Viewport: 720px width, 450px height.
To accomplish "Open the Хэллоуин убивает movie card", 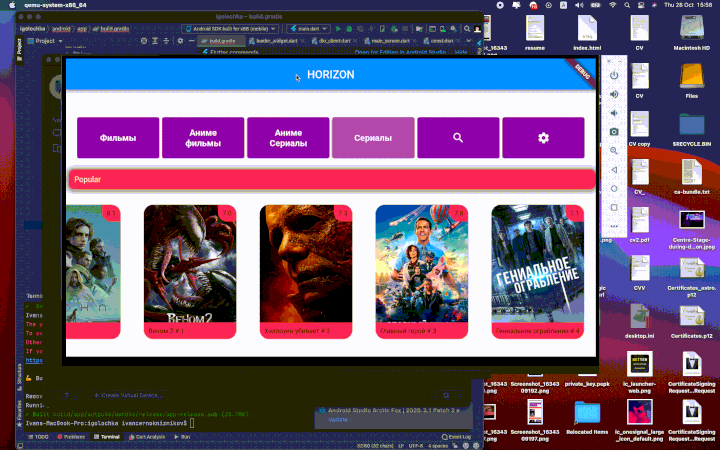I will click(x=306, y=272).
